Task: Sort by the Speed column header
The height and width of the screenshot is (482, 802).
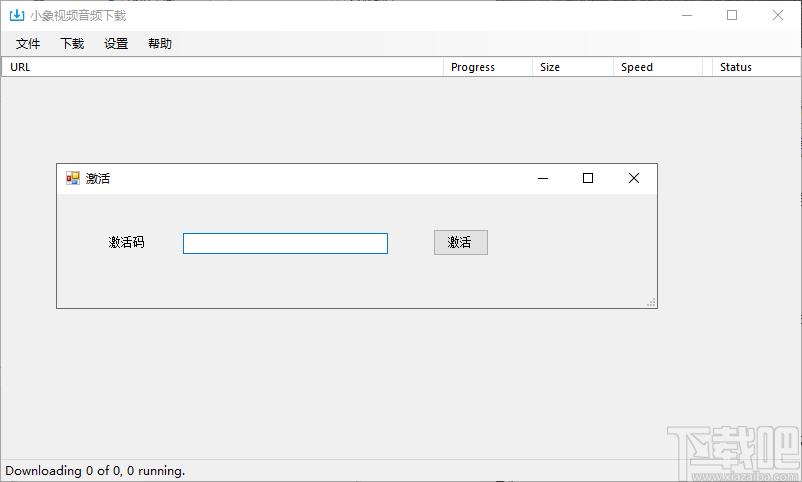Action: (658, 67)
